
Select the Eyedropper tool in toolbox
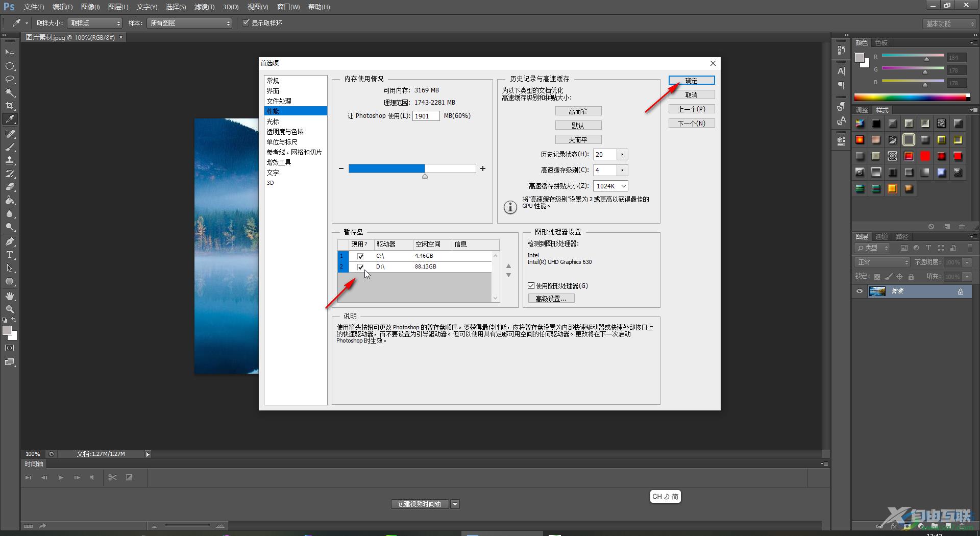(x=10, y=119)
